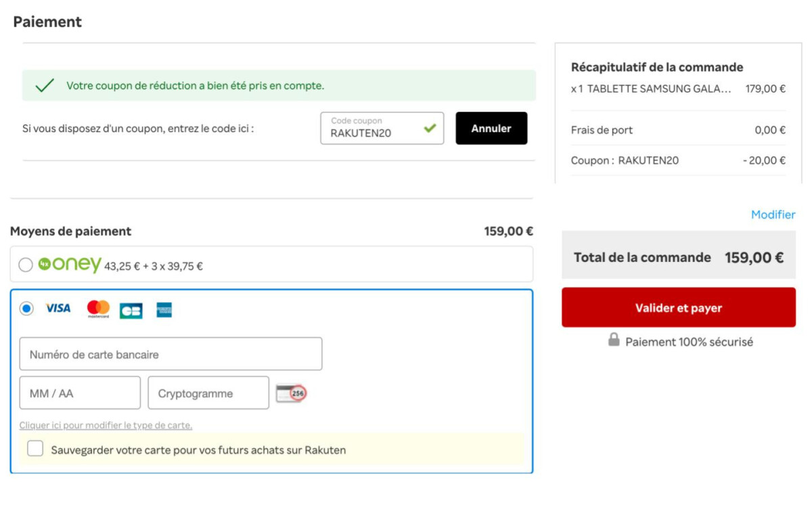Click Valider et payer button
This screenshot has width=812, height=526.
pos(679,307)
